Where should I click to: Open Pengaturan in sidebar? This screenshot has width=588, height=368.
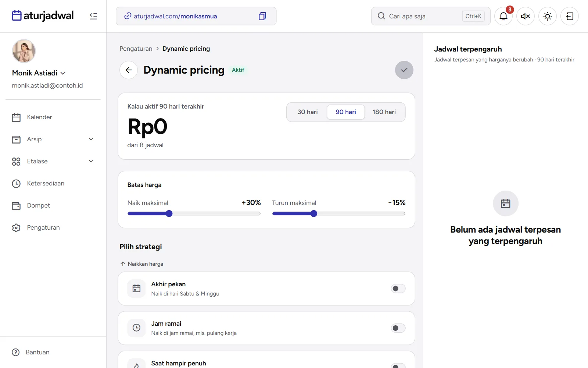click(53, 227)
